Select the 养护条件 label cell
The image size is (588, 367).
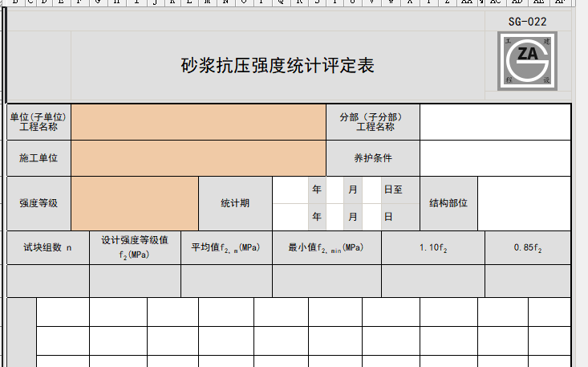373,158
